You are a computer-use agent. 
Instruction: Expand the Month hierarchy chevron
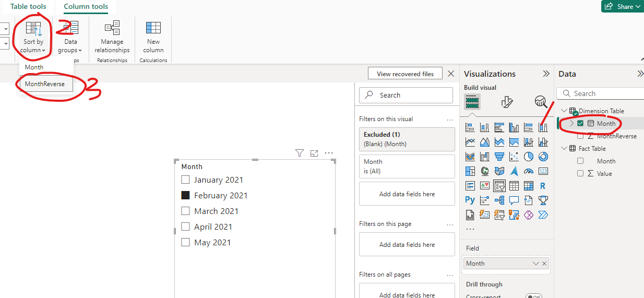point(571,124)
